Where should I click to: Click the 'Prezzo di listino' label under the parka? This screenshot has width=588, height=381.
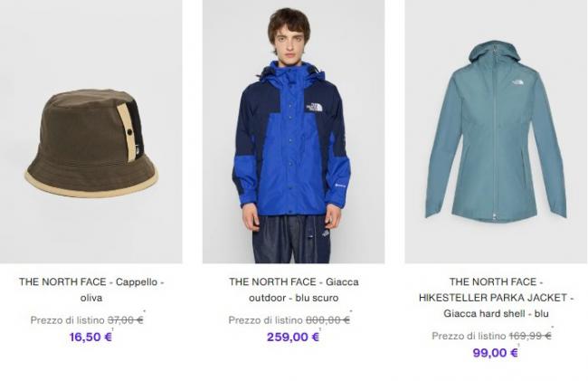point(469,336)
